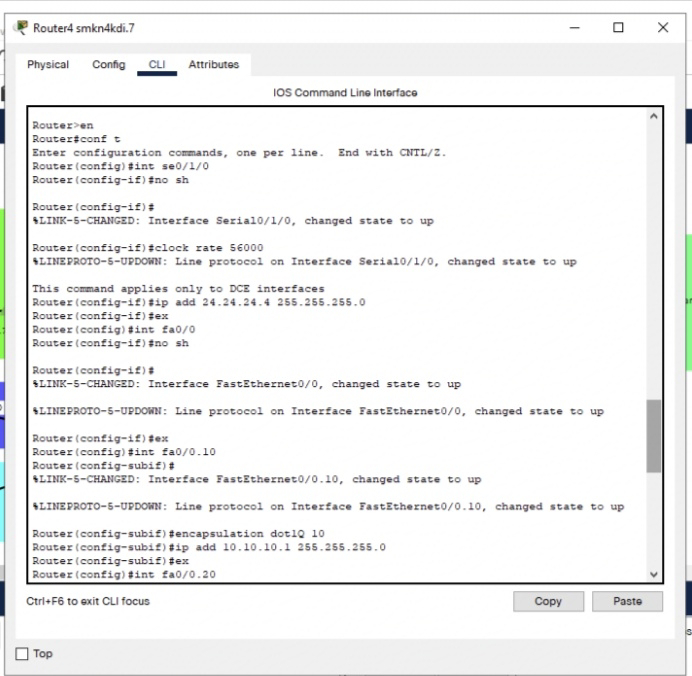Click the CLI scroll-up arrow
This screenshot has width=692, height=676.
[654, 116]
